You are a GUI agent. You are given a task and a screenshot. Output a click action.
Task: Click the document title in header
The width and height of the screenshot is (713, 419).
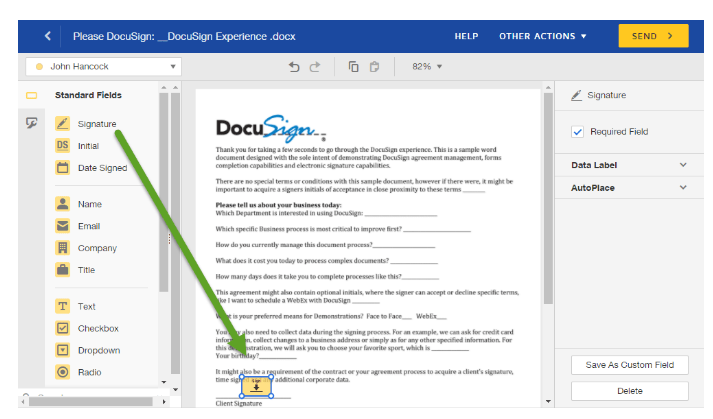[x=184, y=36]
